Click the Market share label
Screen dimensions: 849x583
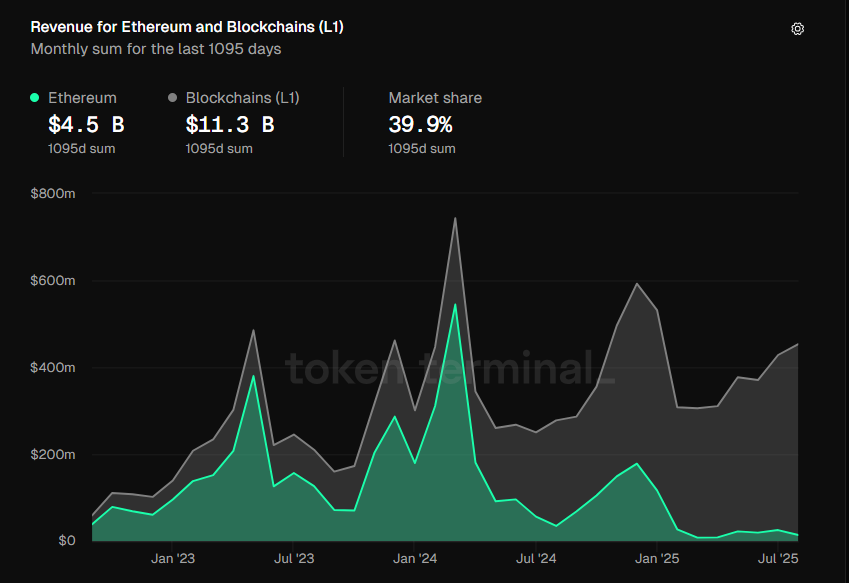435,98
